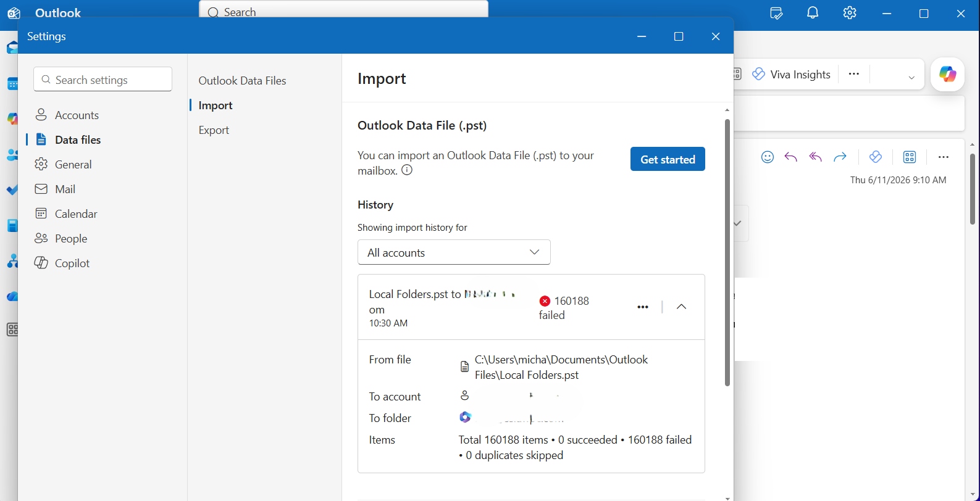Maximize the Settings dialog

[679, 36]
